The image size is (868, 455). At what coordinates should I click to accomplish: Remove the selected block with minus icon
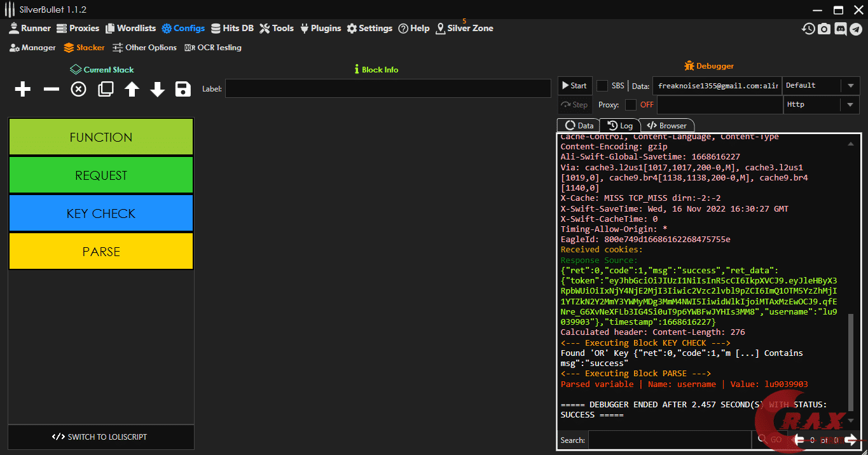[x=51, y=90]
